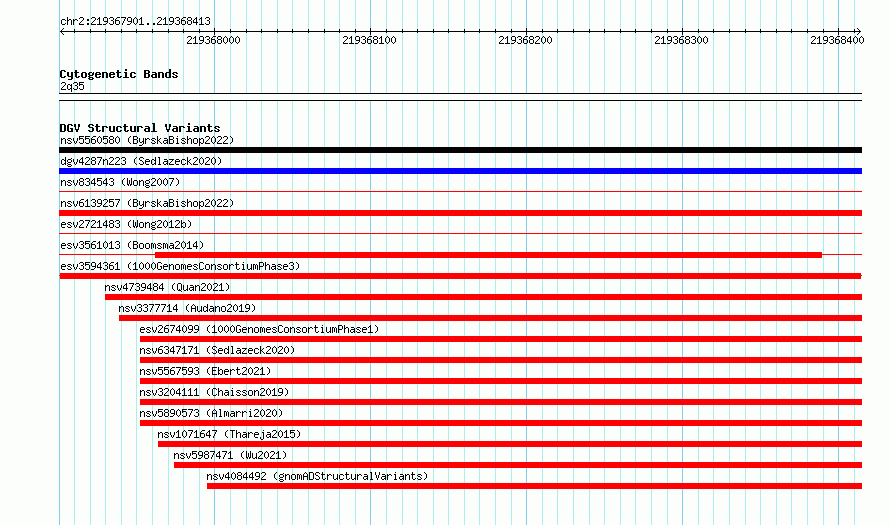
Task: Open esv3594361 (1000GenomesConsortiumPhase3) entry
Action: coord(180,266)
